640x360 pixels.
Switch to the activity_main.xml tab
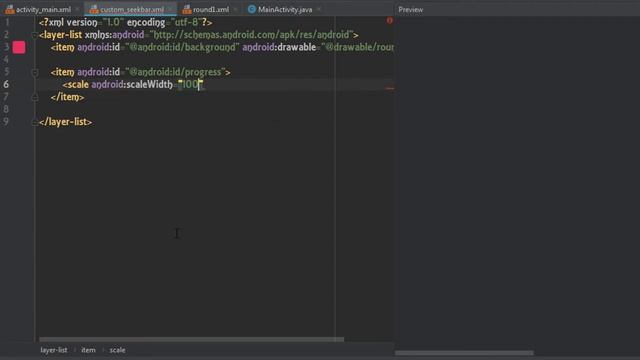[43, 9]
